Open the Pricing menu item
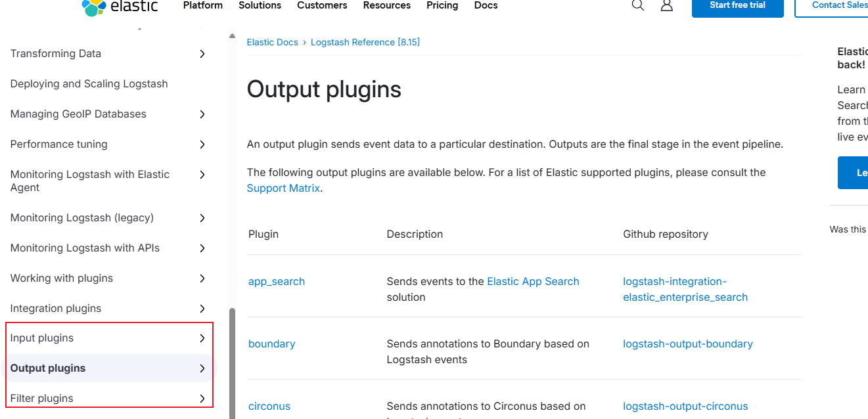Screen dimensions: 868x419 [442, 5]
